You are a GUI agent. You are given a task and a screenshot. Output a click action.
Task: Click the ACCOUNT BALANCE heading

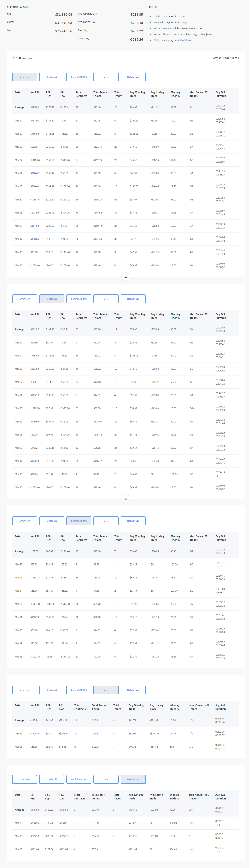point(18,7)
